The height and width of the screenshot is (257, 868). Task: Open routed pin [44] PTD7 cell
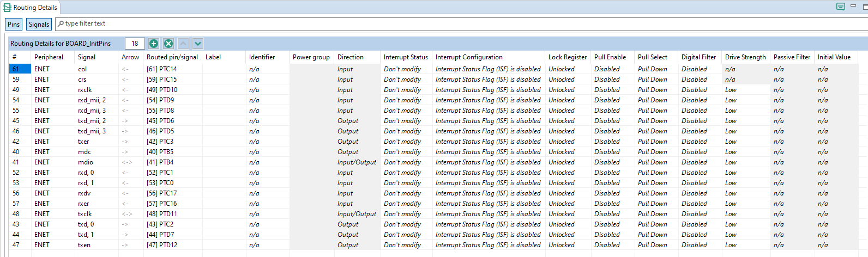click(173, 235)
